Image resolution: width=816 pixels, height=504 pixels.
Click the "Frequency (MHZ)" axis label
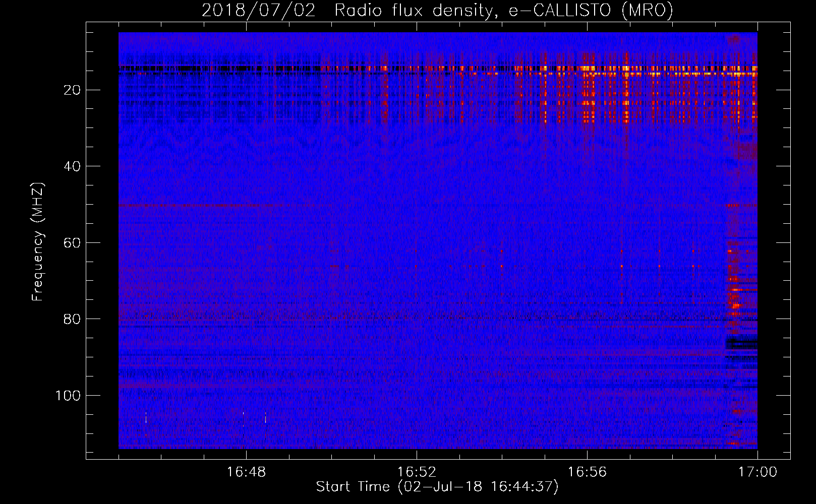pos(38,241)
